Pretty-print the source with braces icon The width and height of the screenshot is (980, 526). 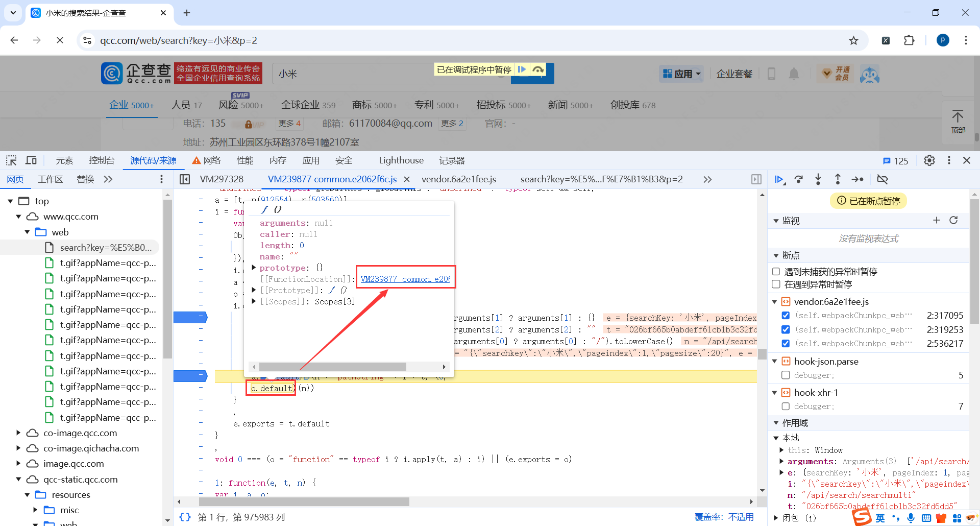point(185,517)
